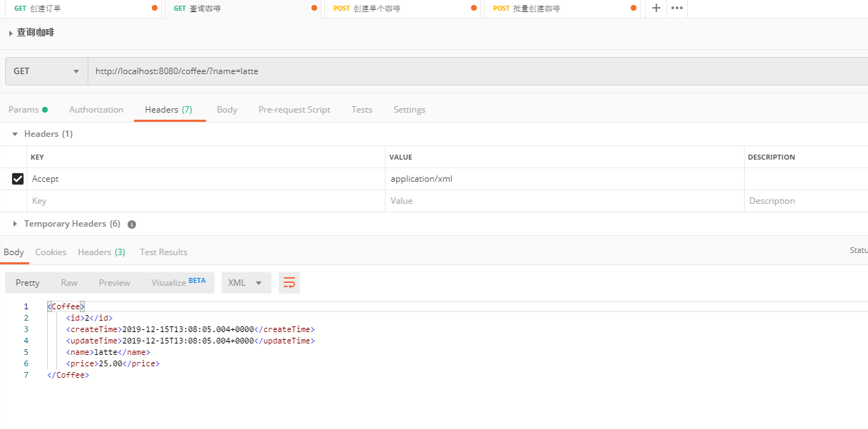The image size is (868, 429).
Task: Select the Preview view button
Action: pyautogui.click(x=115, y=283)
